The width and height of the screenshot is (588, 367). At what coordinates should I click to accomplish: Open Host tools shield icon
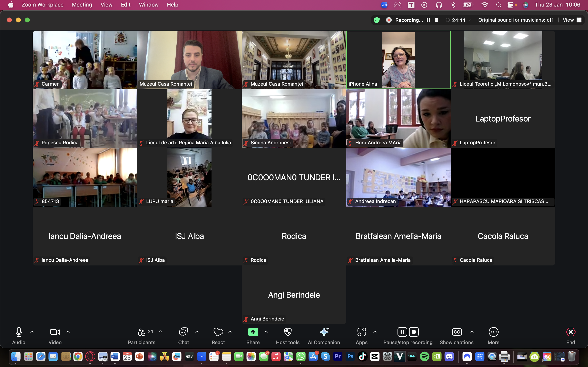tap(288, 332)
